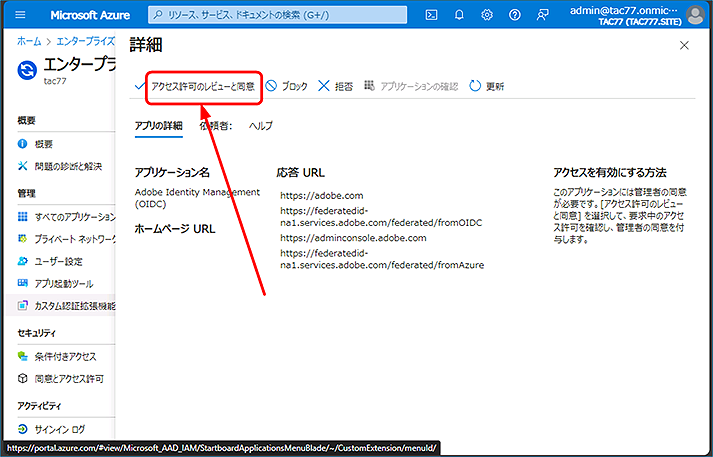Click the tac77 tenant label
713x457 pixels.
coord(55,82)
